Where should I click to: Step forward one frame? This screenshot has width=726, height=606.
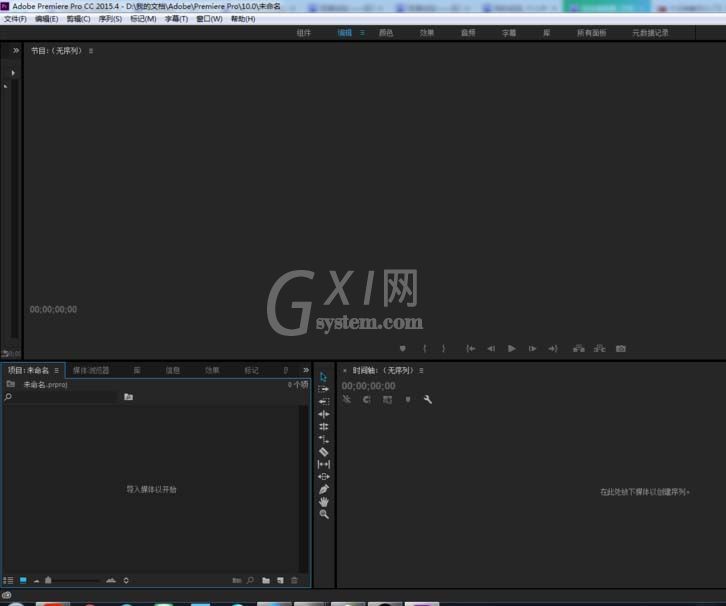[x=532, y=349]
